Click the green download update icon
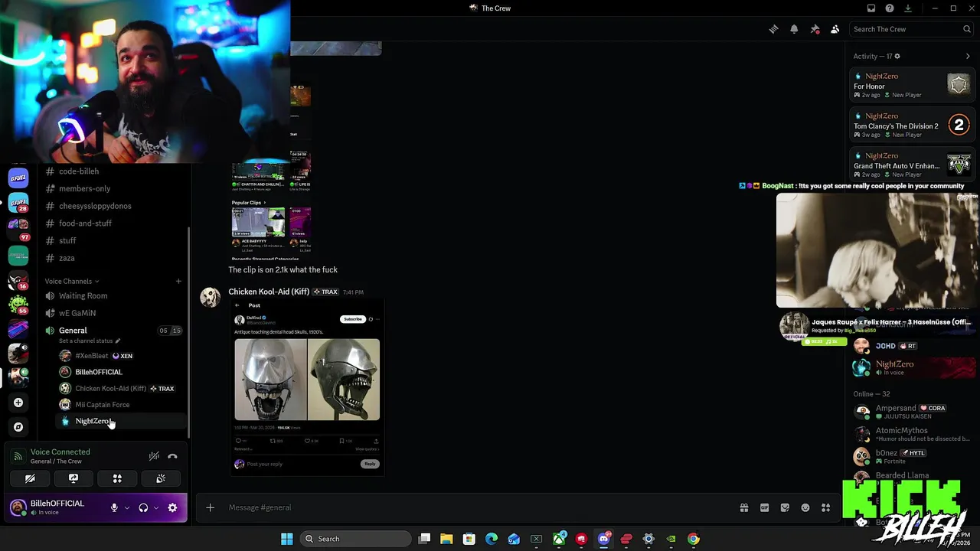The image size is (980, 551). (908, 8)
